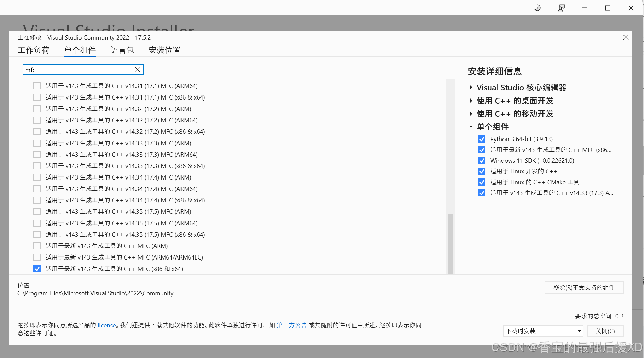Check v14.34 (17.4) MFC (x86 & x64)
The width and height of the screenshot is (644, 358).
(x=37, y=200)
